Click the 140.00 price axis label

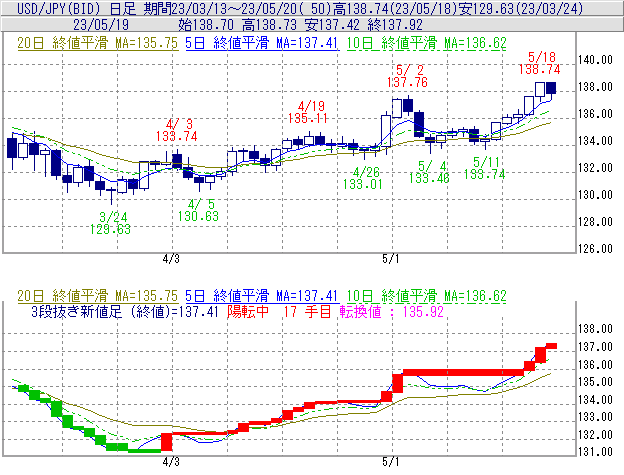click(x=595, y=60)
